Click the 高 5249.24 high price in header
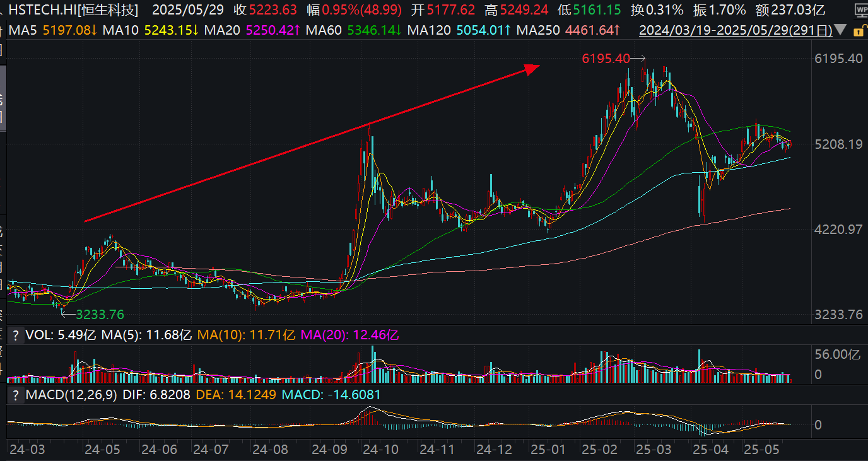Image resolution: width=868 pixels, height=461 pixels. pos(516,10)
